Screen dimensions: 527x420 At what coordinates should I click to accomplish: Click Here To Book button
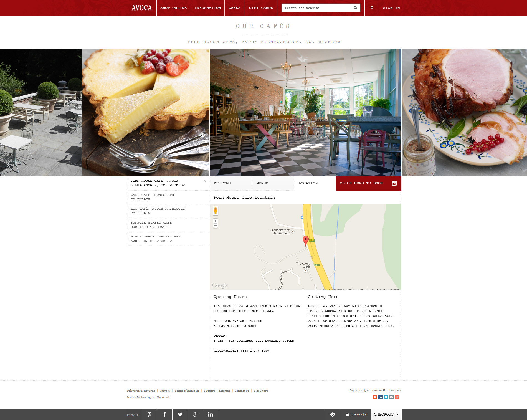pos(369,183)
